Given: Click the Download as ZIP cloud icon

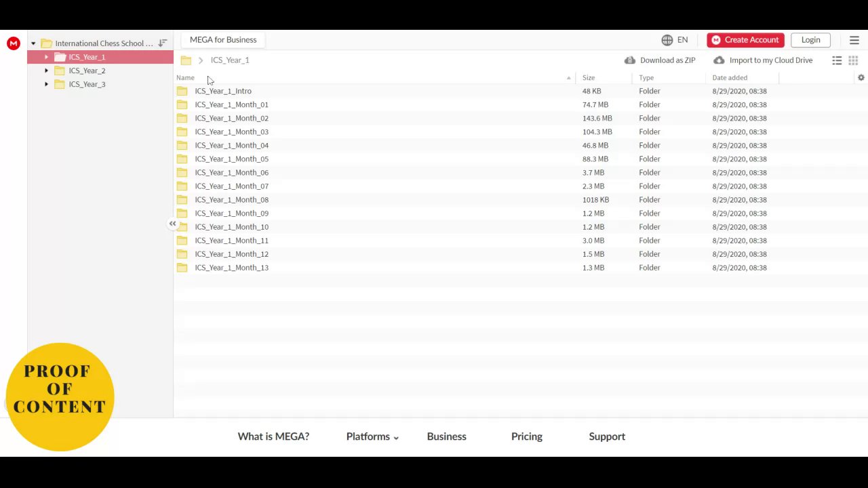Looking at the screenshot, I should click(630, 60).
